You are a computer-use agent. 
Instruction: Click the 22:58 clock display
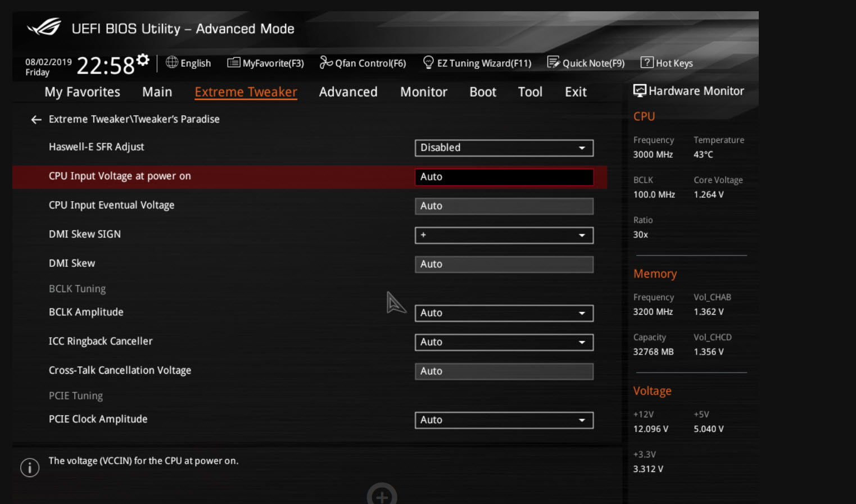pos(105,66)
